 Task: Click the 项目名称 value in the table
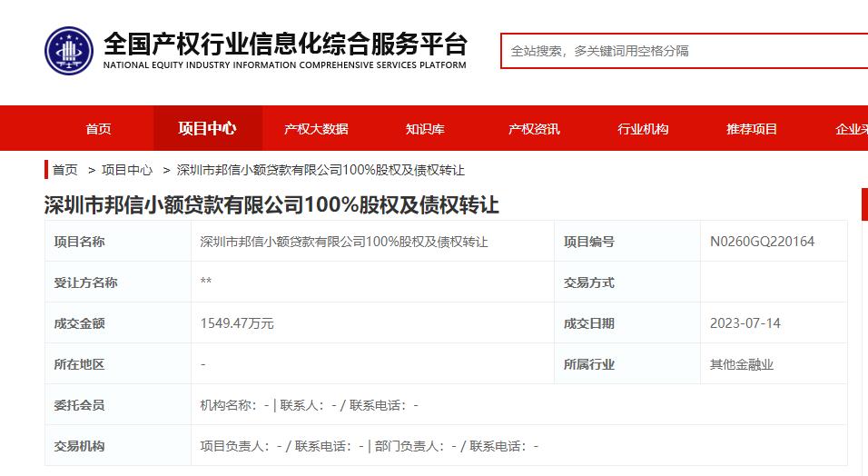pyautogui.click(x=344, y=242)
